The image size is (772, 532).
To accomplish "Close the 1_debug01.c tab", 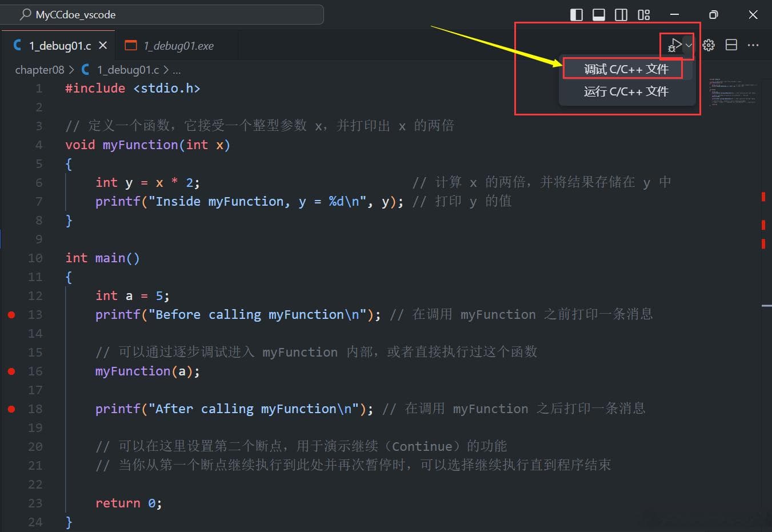I will [x=103, y=45].
